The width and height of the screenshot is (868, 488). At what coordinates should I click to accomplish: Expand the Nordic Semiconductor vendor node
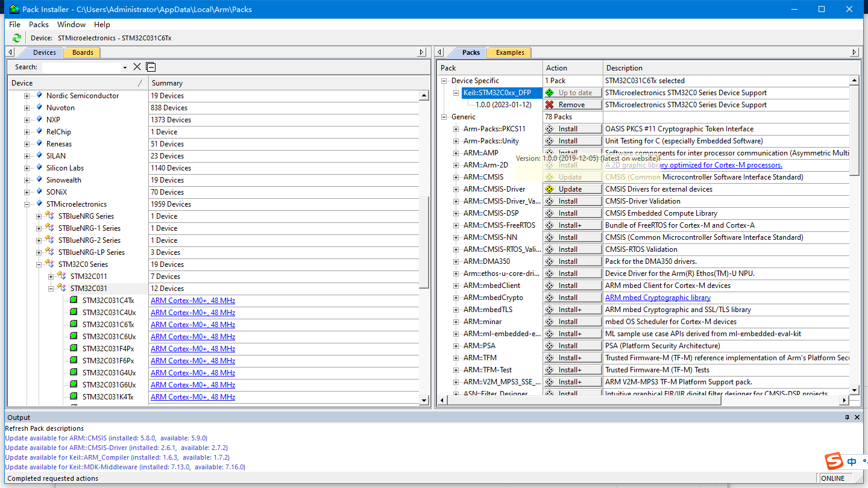(27, 96)
